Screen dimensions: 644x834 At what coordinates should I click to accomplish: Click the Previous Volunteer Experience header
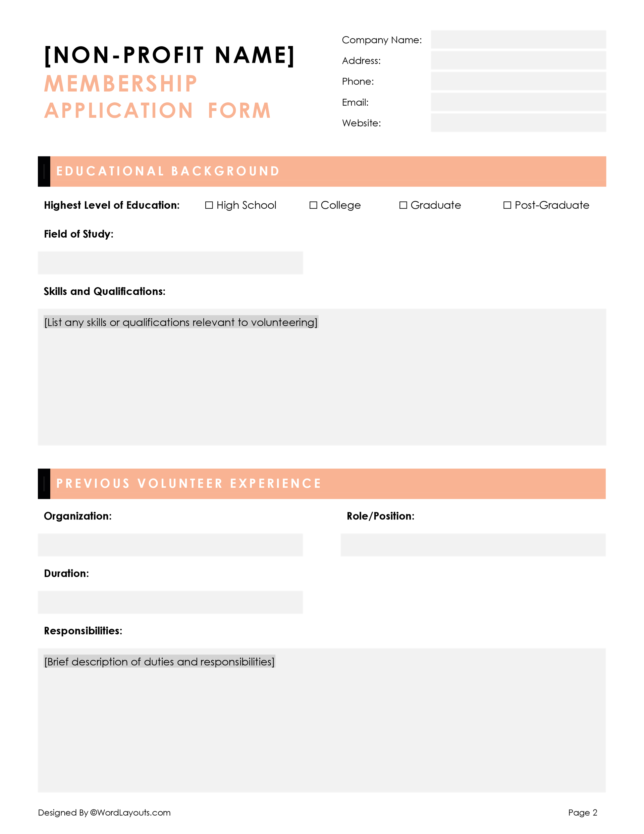click(189, 484)
